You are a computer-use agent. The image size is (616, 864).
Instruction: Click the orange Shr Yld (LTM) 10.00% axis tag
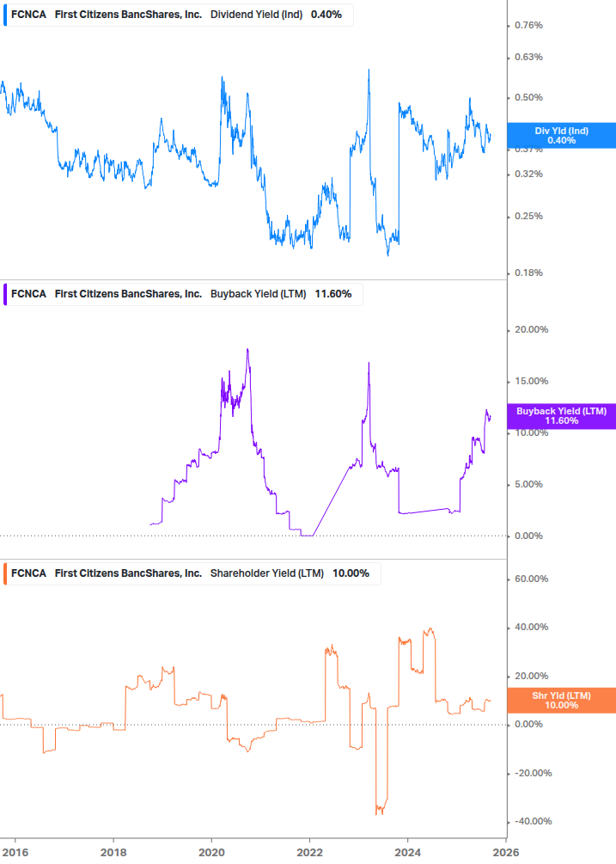pos(561,701)
